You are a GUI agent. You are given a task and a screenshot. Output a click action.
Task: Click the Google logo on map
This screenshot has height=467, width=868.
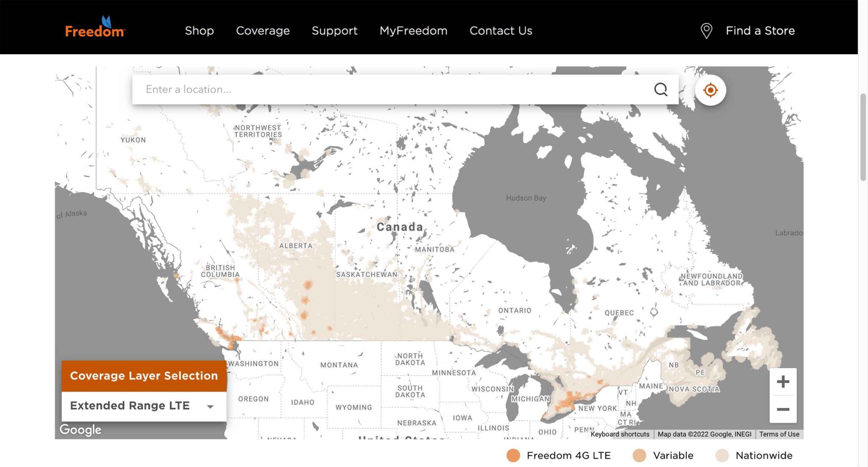(81, 430)
